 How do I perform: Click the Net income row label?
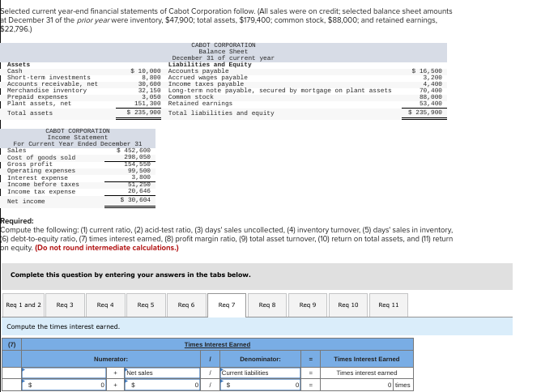coord(26,201)
